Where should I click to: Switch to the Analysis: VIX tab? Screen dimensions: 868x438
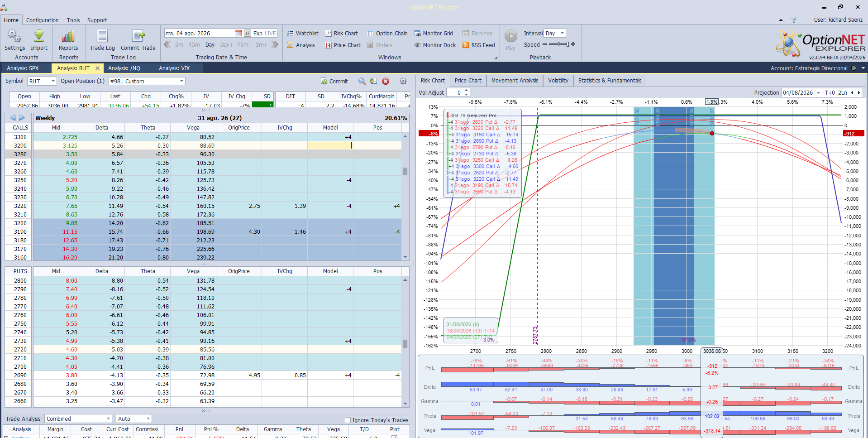[174, 68]
